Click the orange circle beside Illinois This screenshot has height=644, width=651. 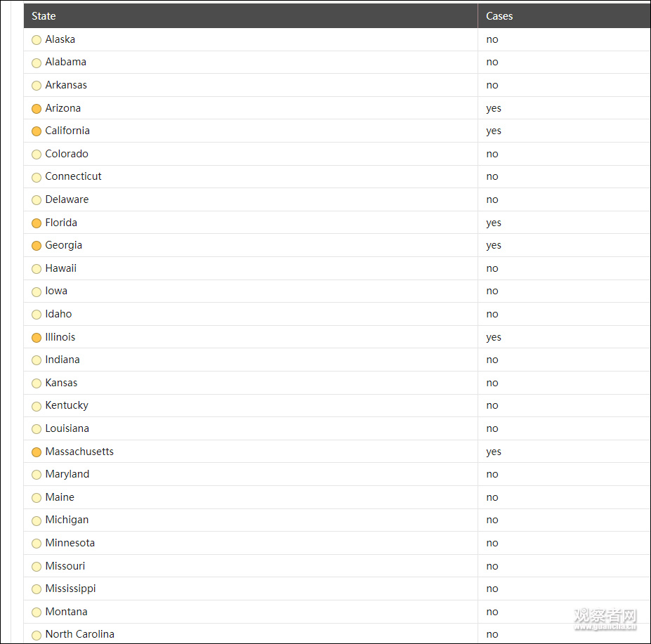click(37, 338)
